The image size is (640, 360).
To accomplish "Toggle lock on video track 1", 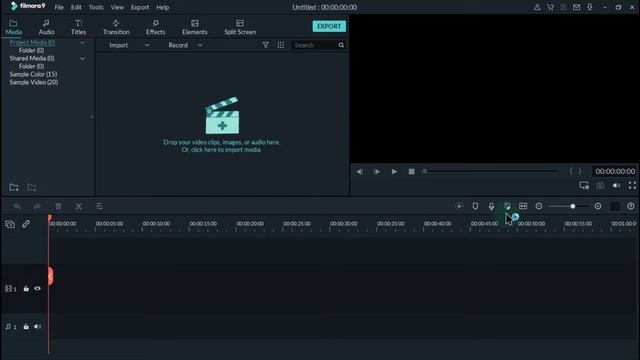I will point(26,289).
